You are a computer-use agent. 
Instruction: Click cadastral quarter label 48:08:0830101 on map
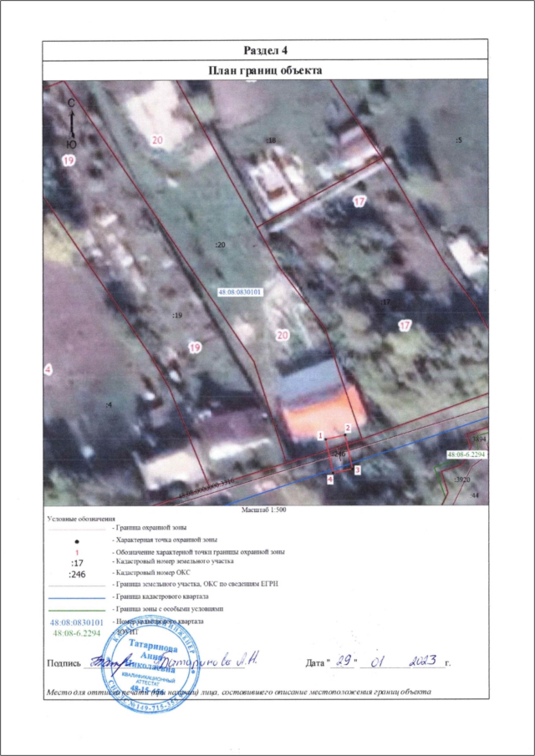239,293
